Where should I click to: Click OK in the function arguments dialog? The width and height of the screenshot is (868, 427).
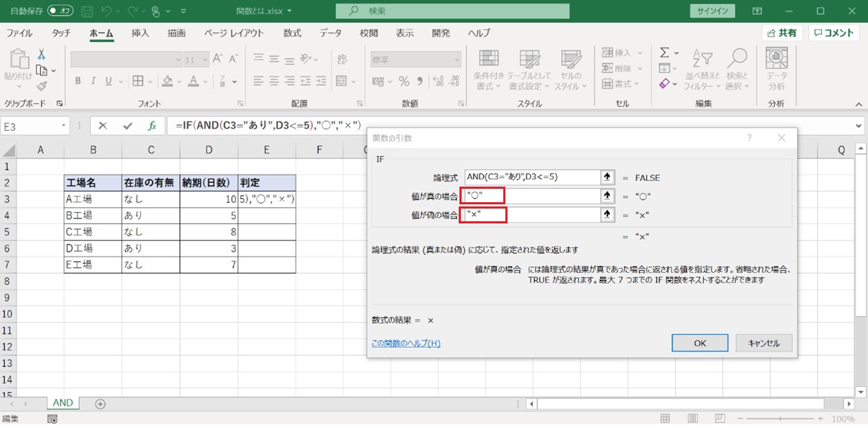click(700, 343)
